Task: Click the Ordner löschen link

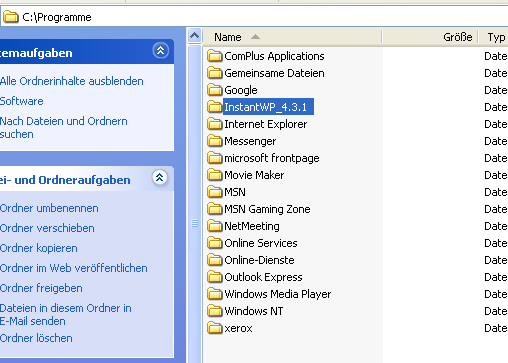Action: point(36,338)
